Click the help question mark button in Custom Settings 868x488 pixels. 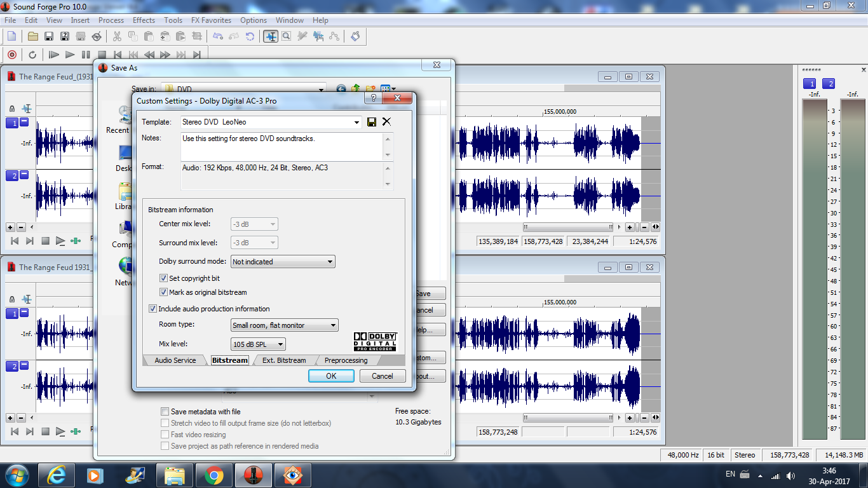373,98
